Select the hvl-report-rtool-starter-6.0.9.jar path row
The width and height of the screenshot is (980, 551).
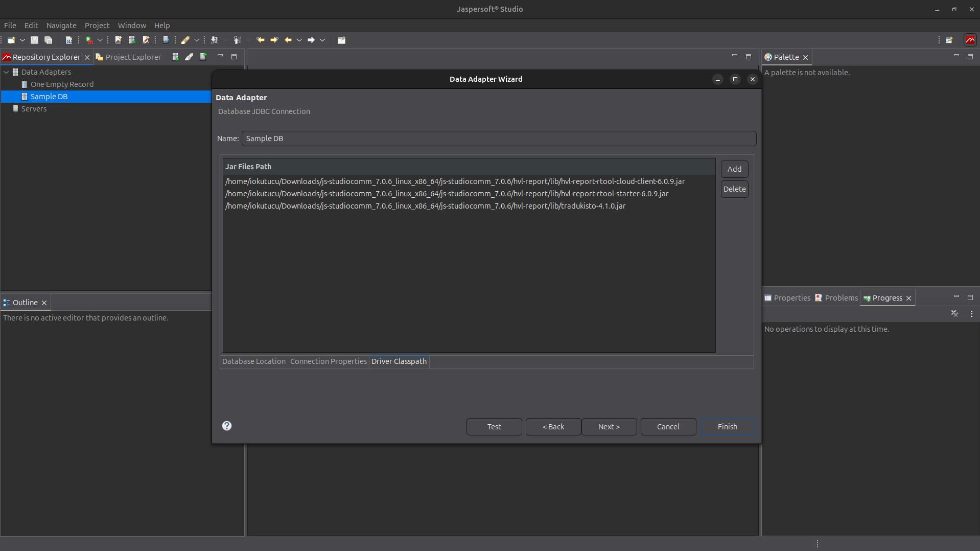point(469,194)
